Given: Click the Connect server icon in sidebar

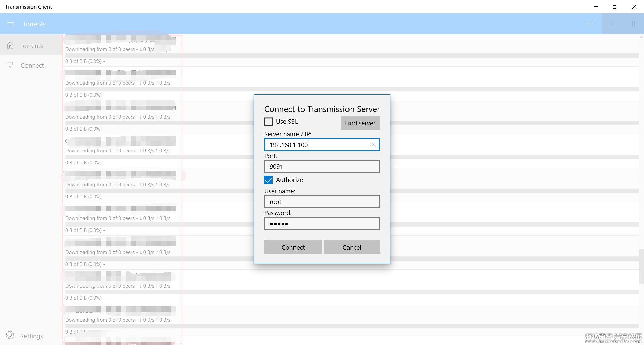Looking at the screenshot, I should point(10,65).
